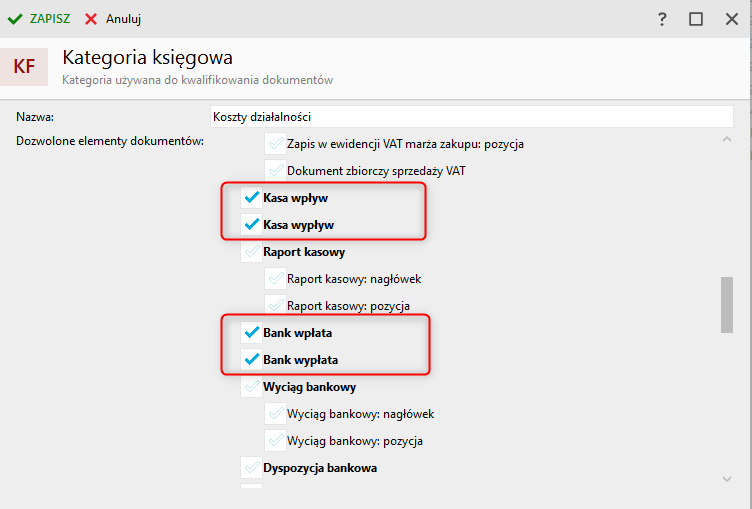Viewport: 752px width, 509px height.
Task: Click the red X Anuluj icon
Action: point(91,19)
